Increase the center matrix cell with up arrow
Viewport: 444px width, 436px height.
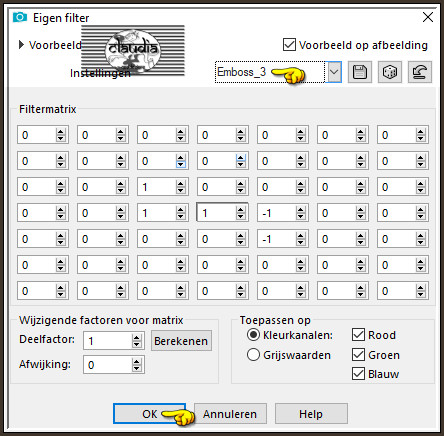click(241, 209)
